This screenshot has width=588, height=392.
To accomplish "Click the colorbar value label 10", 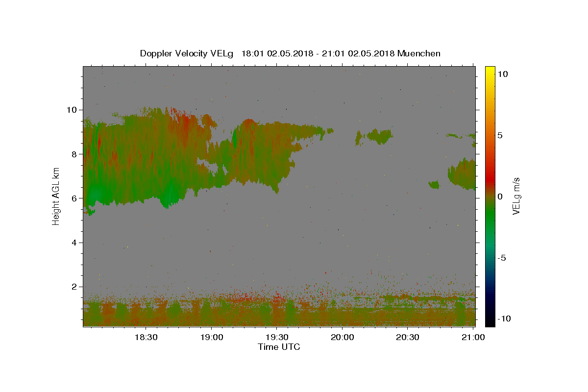I will pyautogui.click(x=502, y=74).
